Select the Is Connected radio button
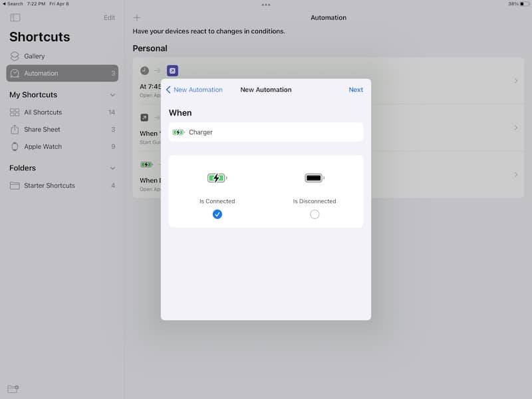Viewport: 532px width, 399px height. 217,214
